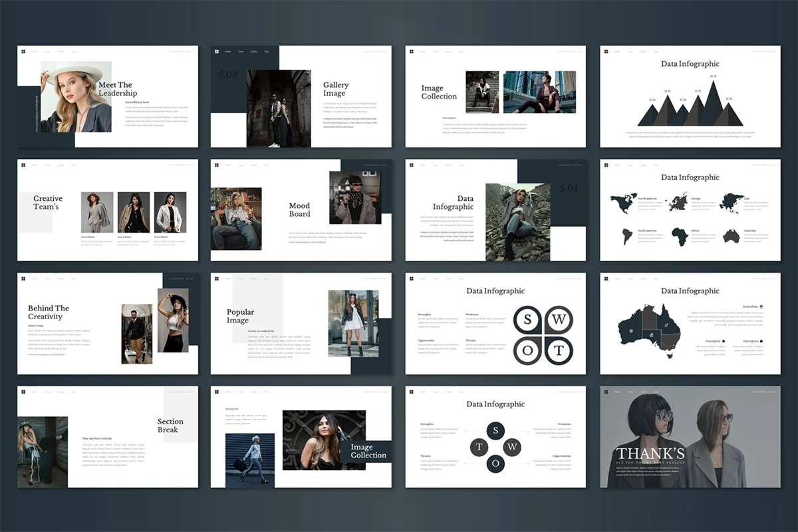Click the middle team member photo in Creative Team's
The height and width of the screenshot is (532, 798).
point(134,212)
